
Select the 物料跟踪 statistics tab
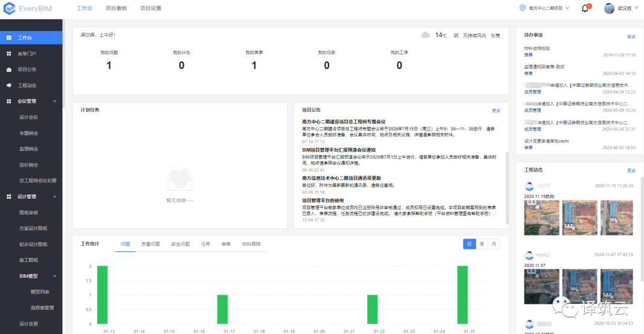pyautogui.click(x=251, y=244)
